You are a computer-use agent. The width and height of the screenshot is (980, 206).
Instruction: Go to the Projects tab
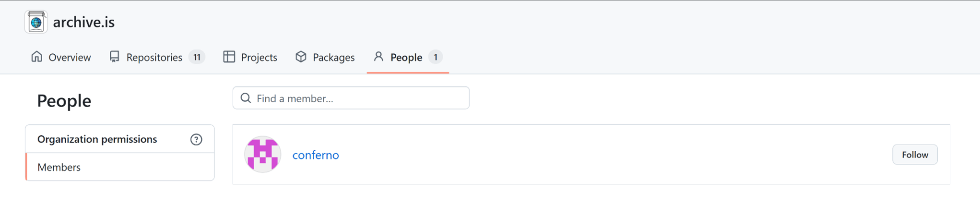pyautogui.click(x=259, y=57)
